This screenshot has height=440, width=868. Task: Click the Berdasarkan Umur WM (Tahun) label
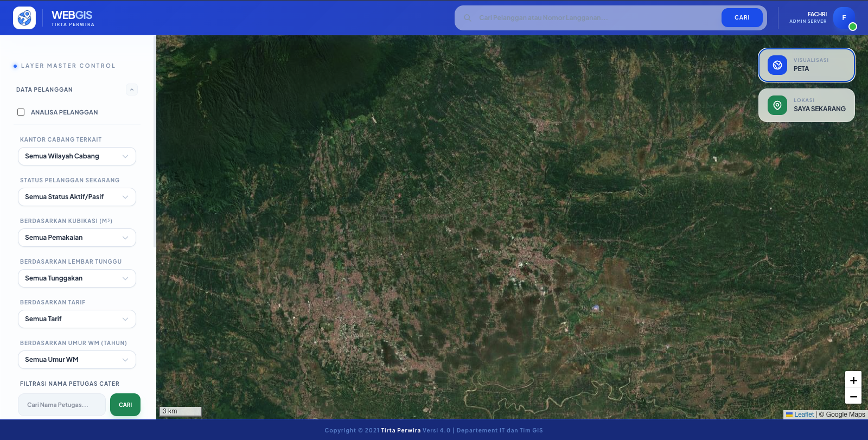click(73, 343)
